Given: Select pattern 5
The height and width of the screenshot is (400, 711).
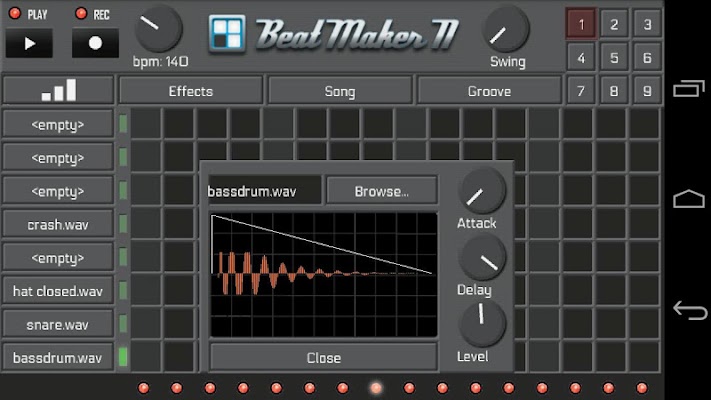Looking at the screenshot, I should click(614, 58).
